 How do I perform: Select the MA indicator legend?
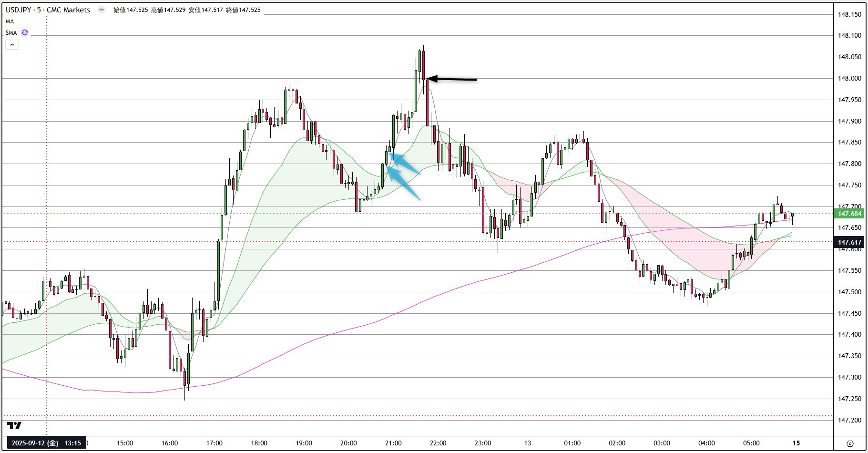[x=10, y=21]
